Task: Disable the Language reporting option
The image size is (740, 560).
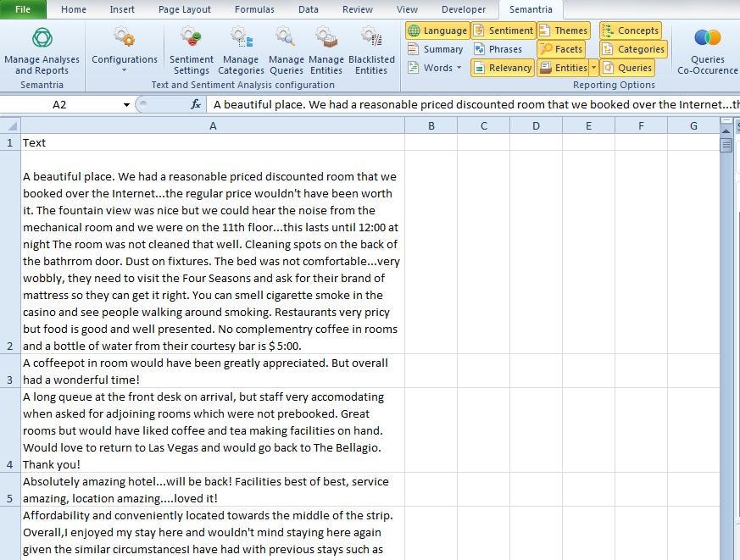Action: pyautogui.click(x=437, y=30)
